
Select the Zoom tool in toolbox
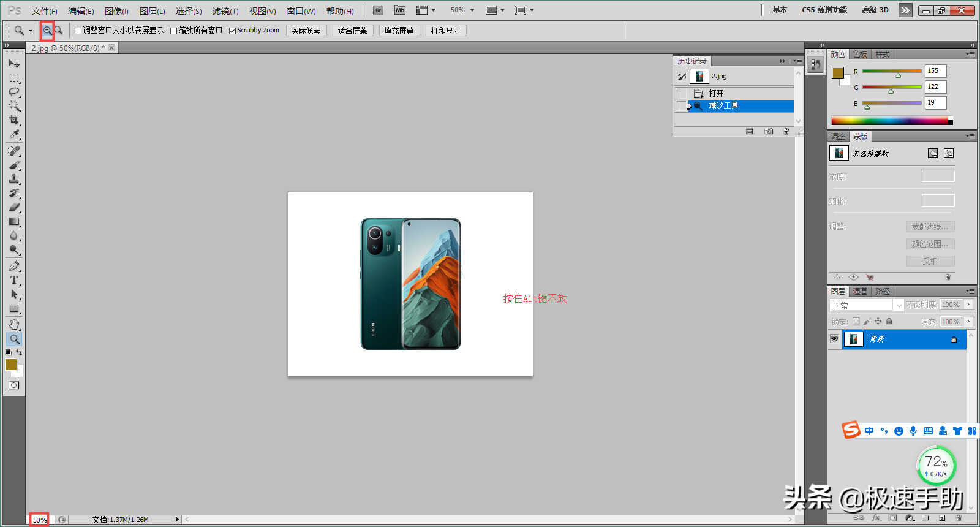point(14,338)
